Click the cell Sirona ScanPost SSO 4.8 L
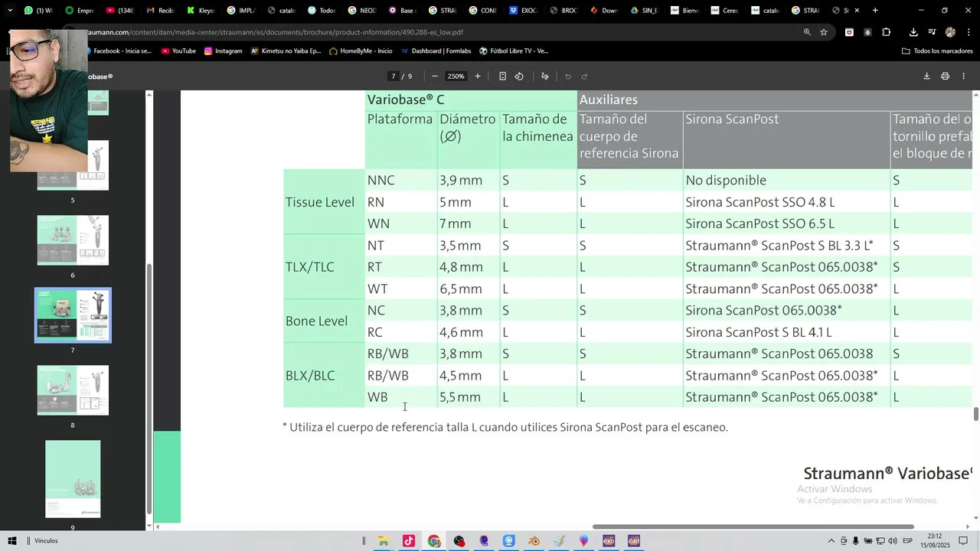980x551 pixels. pyautogui.click(x=760, y=202)
